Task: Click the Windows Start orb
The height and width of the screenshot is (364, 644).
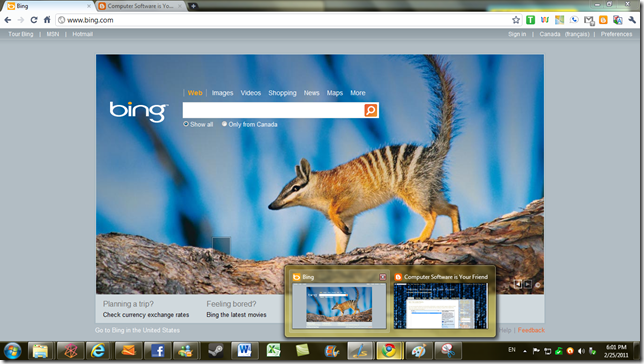Action: coord(12,351)
